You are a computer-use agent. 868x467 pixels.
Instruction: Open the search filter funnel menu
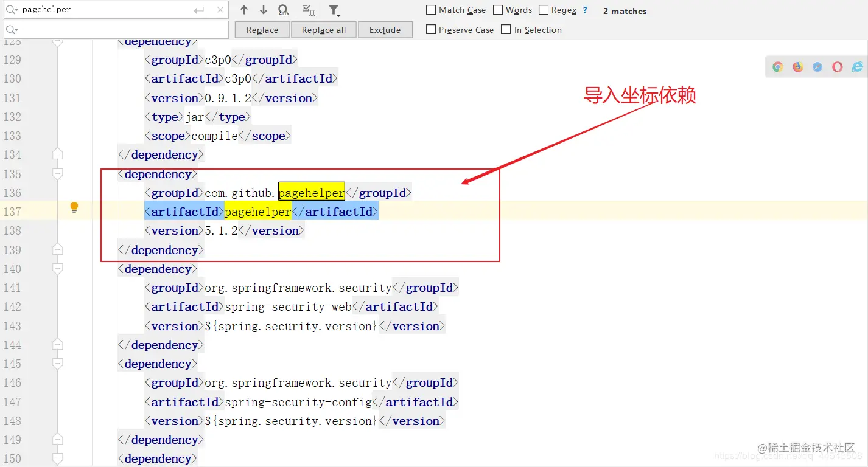coord(334,10)
